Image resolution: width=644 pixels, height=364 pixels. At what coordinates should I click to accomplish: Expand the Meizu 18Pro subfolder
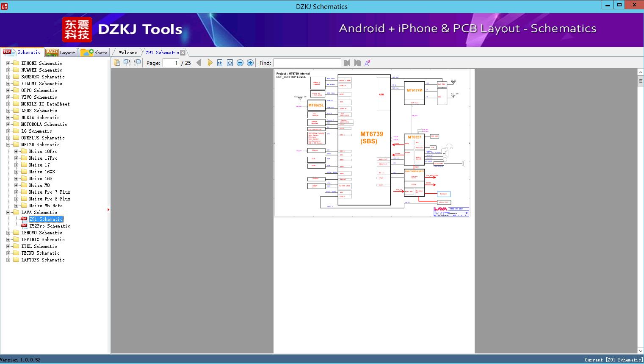pos(16,151)
